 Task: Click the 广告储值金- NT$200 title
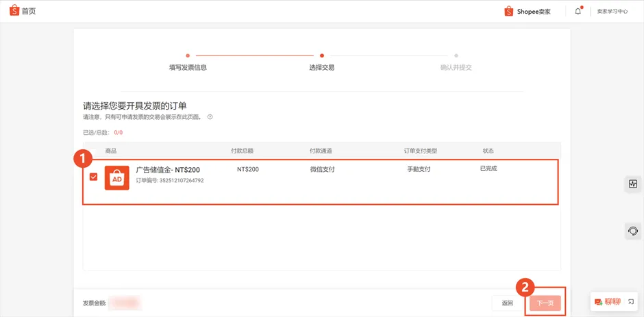pyautogui.click(x=168, y=170)
